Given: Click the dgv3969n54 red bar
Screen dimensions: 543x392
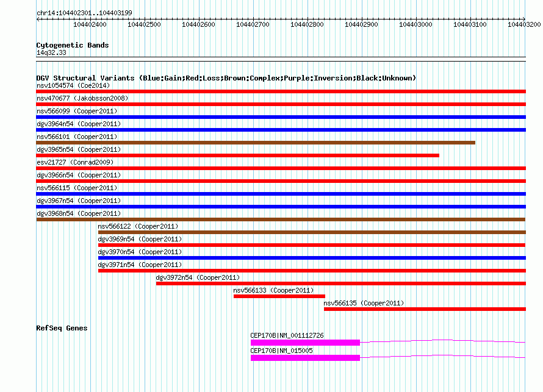Looking at the screenshot, I should 312,245.
